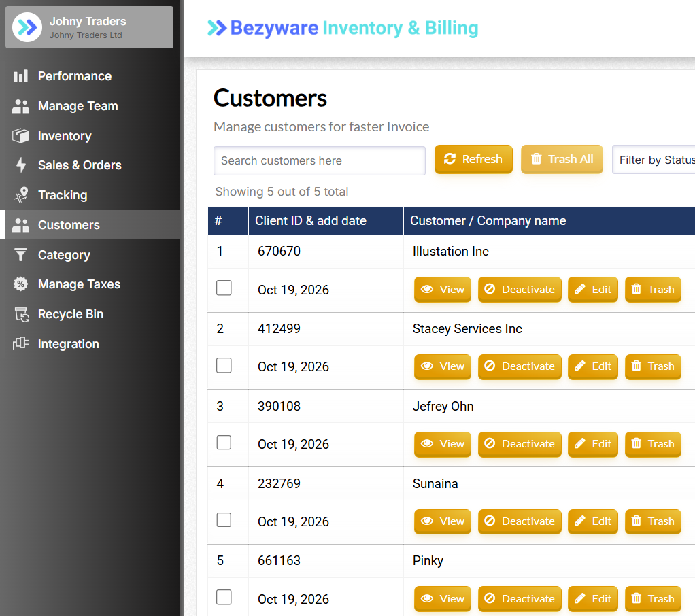Screen dimensions: 695x616
Task: Click the Manage Team people icon
Action: click(20, 106)
